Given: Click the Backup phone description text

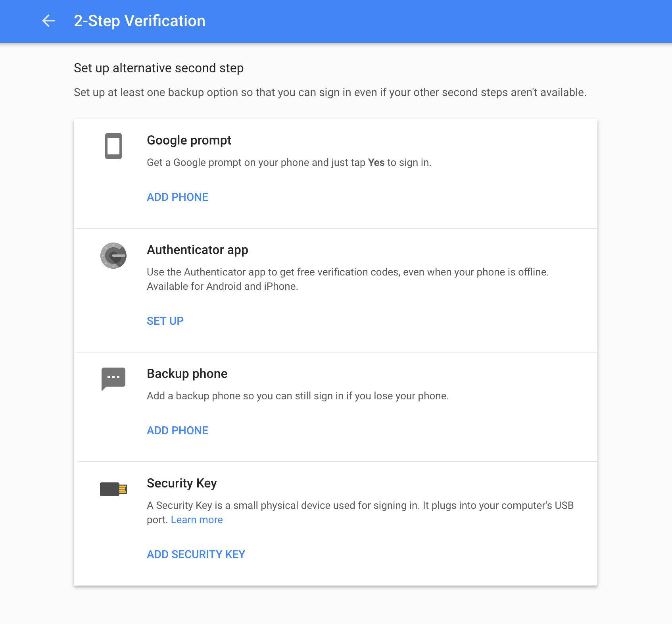Looking at the screenshot, I should tap(298, 396).
